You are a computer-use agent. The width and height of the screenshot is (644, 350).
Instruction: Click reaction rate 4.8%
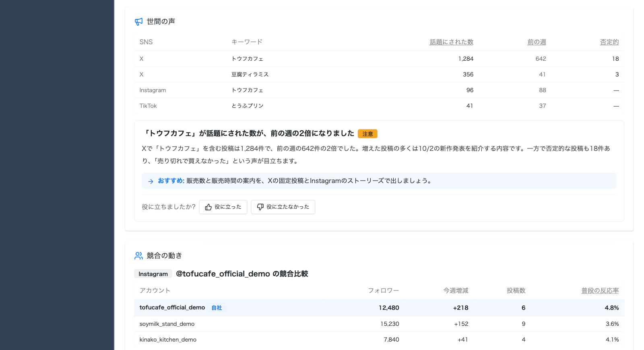[x=612, y=308]
